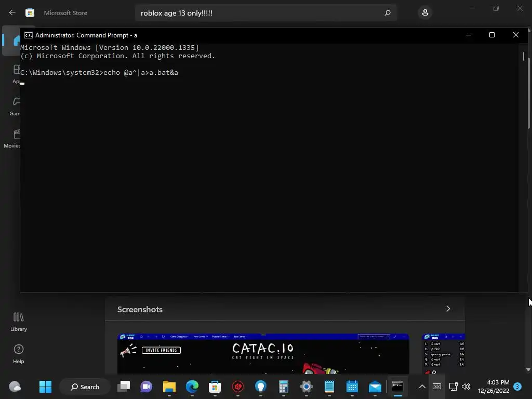Open clock showing 4:03 PM
The image size is (532, 399).
click(494, 387)
